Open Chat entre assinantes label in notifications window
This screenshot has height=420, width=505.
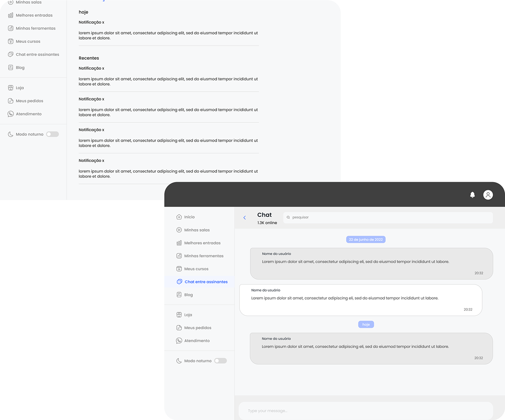(x=37, y=54)
